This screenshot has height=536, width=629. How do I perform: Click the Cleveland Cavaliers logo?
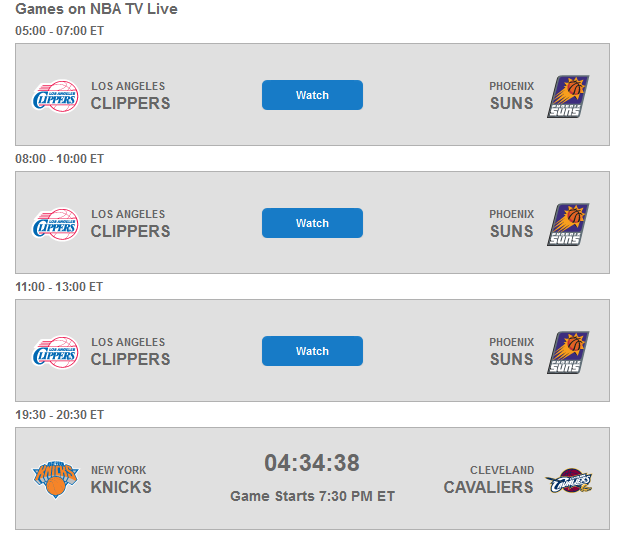(x=569, y=481)
